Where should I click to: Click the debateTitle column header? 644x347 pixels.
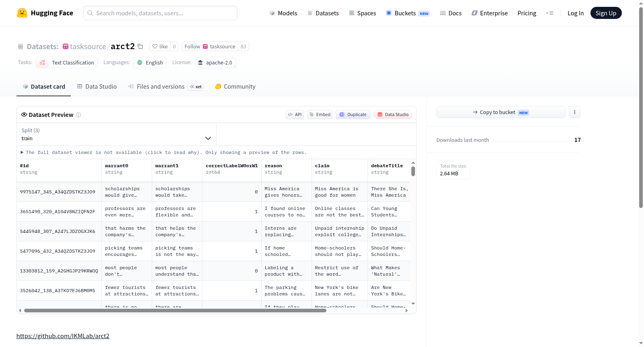click(389, 170)
